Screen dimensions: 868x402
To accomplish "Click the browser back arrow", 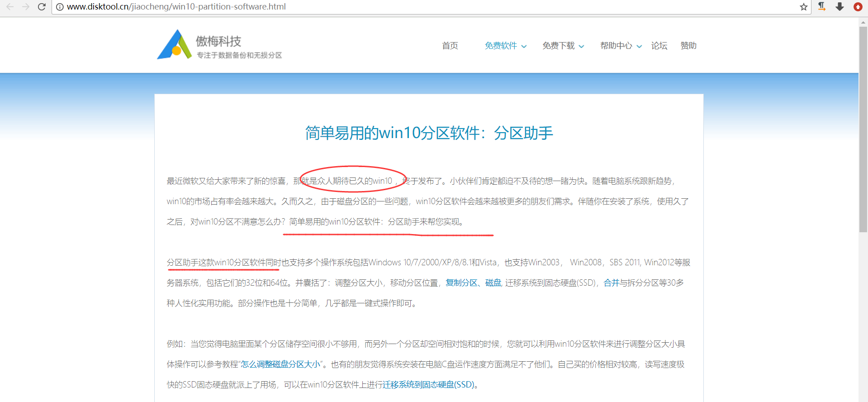I will click(10, 7).
